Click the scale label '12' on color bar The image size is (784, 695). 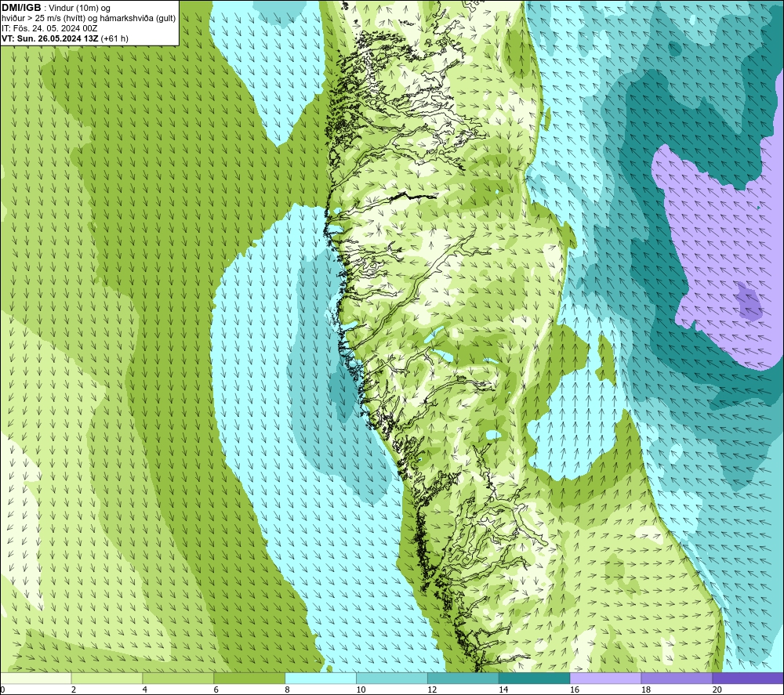pos(432,690)
